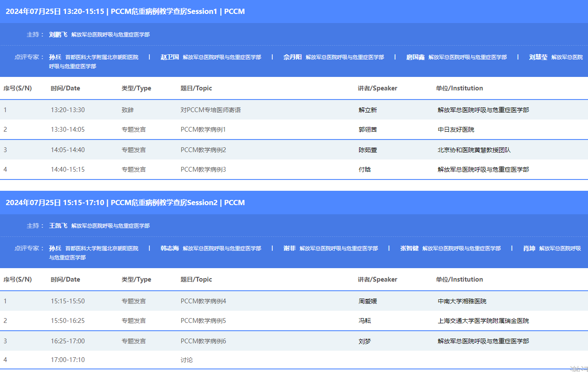
Task: Select Session1 host name 刘鹏飞
Action: pyautogui.click(x=58, y=34)
